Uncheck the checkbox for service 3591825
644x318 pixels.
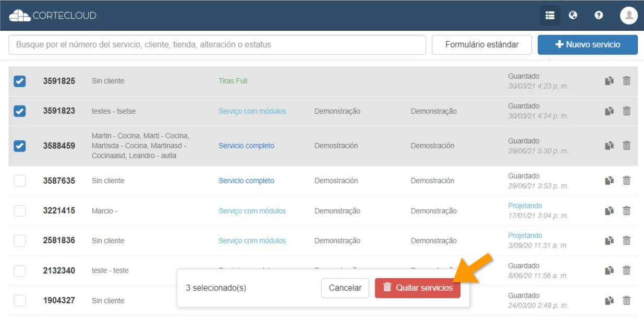[19, 81]
